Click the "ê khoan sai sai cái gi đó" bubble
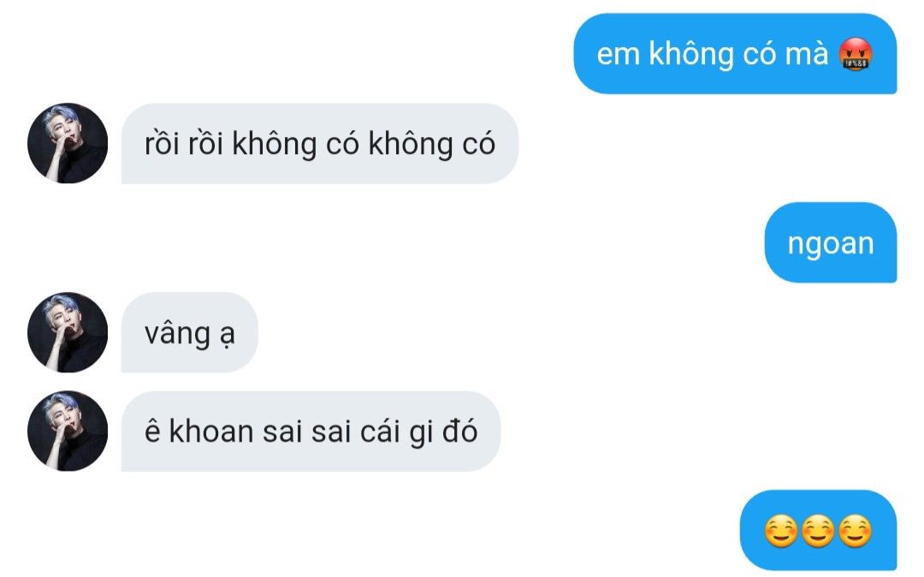 point(311,431)
